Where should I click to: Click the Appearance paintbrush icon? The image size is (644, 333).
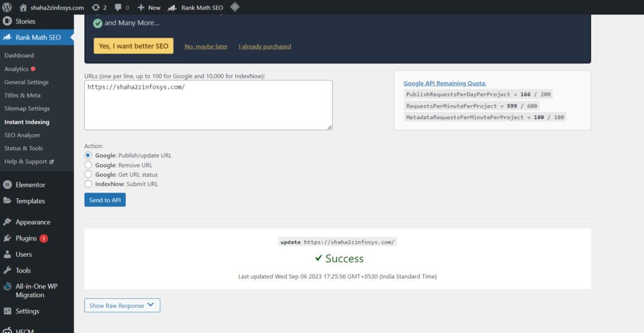click(7, 222)
